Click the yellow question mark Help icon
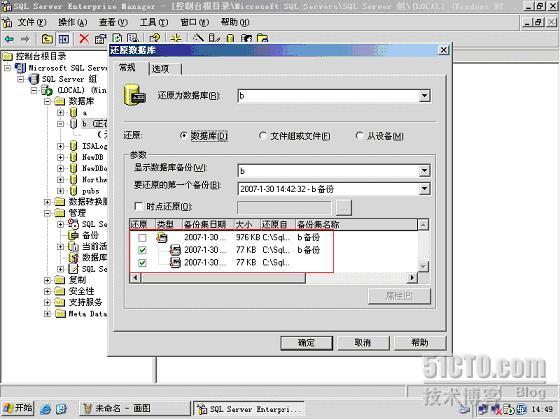This screenshot has height=420, width=560. (155, 38)
